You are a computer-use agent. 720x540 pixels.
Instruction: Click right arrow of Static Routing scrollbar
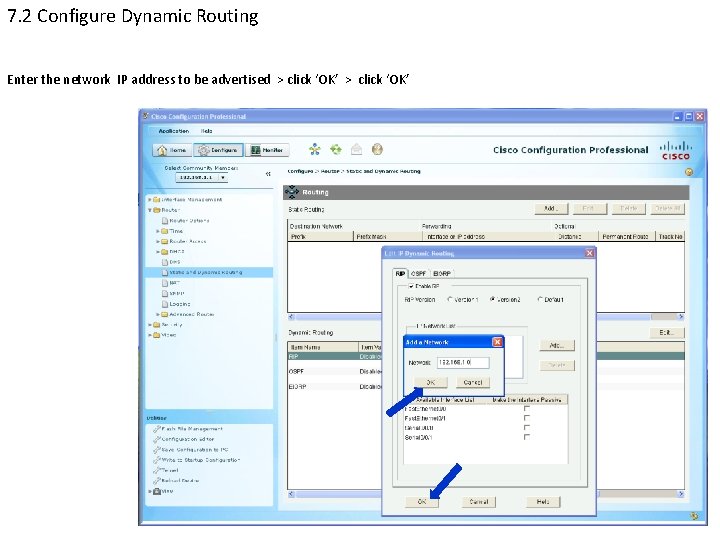681,317
